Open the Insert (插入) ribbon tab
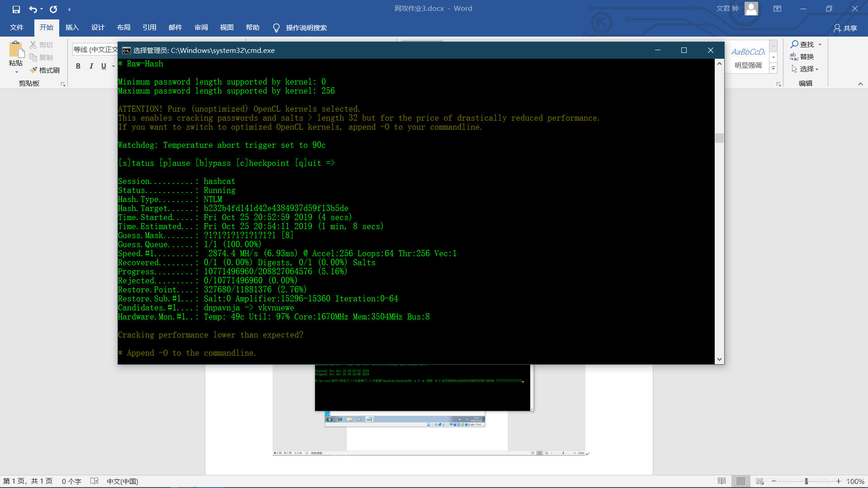The width and height of the screenshot is (868, 488). click(x=72, y=28)
